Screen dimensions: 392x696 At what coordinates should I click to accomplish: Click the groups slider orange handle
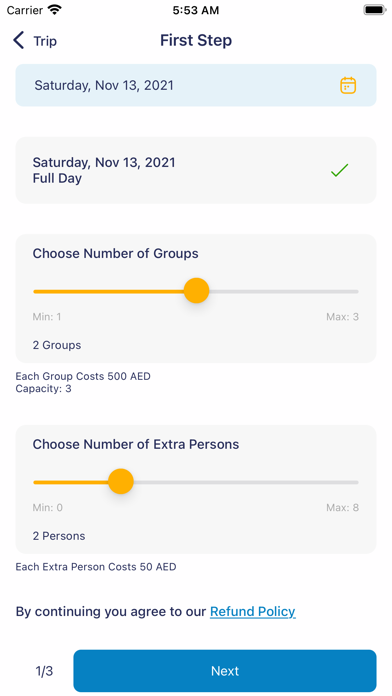click(196, 291)
